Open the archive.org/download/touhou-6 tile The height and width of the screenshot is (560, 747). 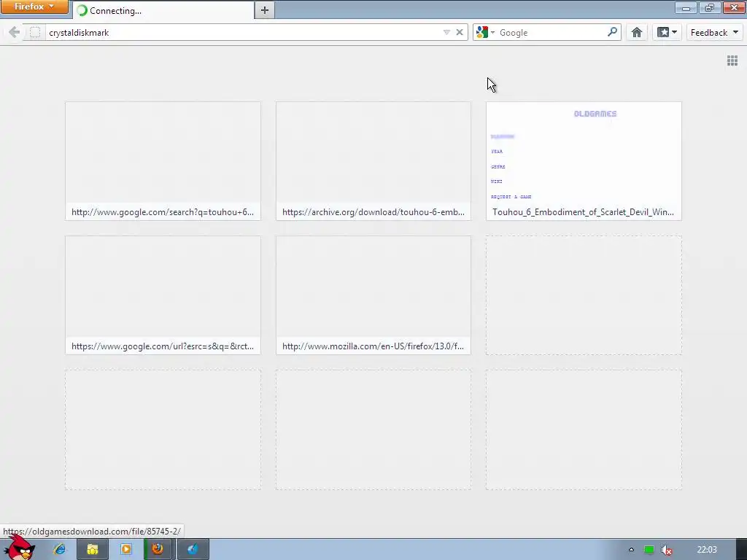(373, 161)
